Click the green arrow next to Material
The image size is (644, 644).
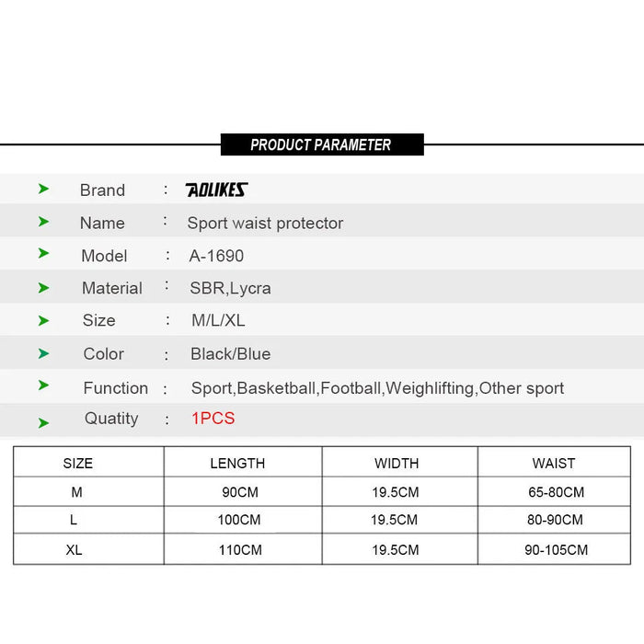click(43, 287)
